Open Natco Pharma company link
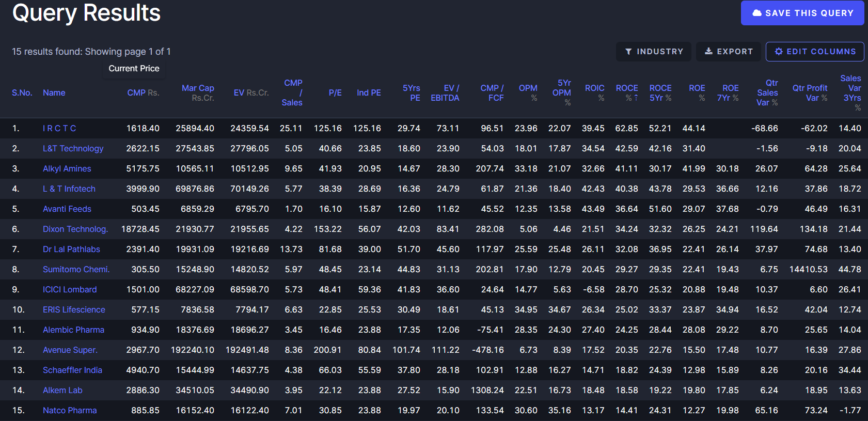This screenshot has width=868, height=421. click(x=70, y=410)
